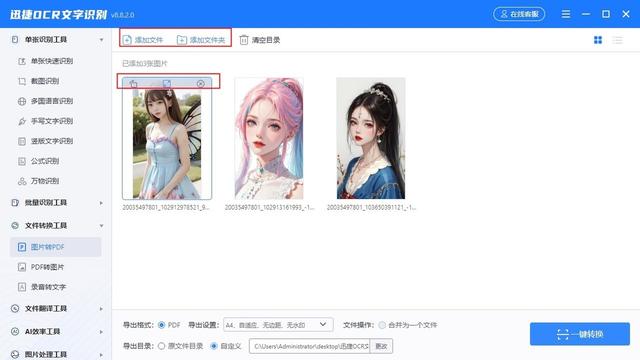Open 公式识别 formula recognition
Viewport: 640px width, 360px height.
point(45,161)
